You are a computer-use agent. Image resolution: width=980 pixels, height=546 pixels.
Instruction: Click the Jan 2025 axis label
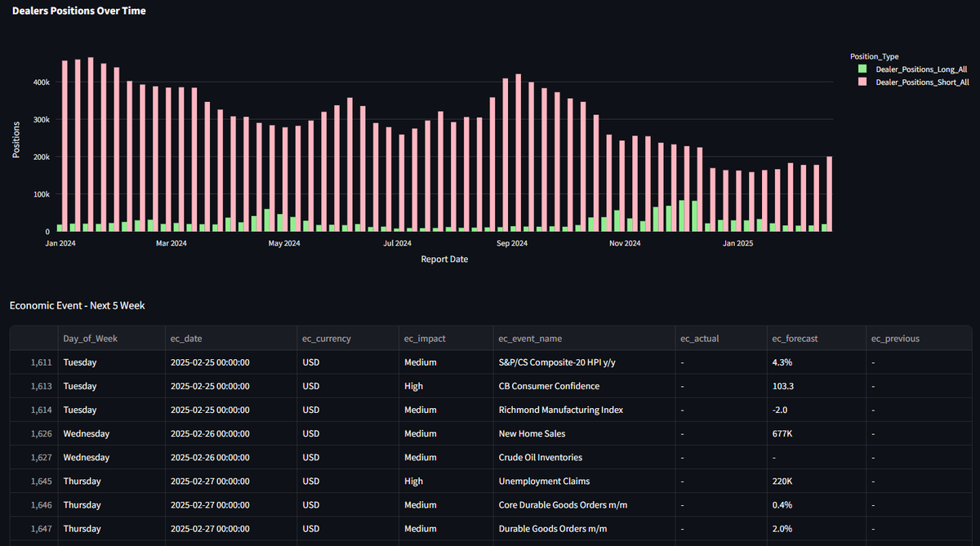pos(738,242)
